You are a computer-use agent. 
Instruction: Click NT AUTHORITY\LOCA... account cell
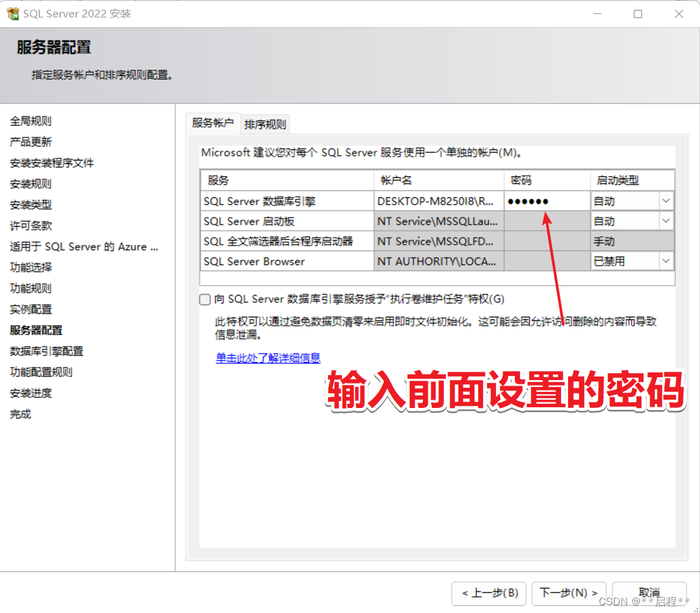tap(439, 262)
